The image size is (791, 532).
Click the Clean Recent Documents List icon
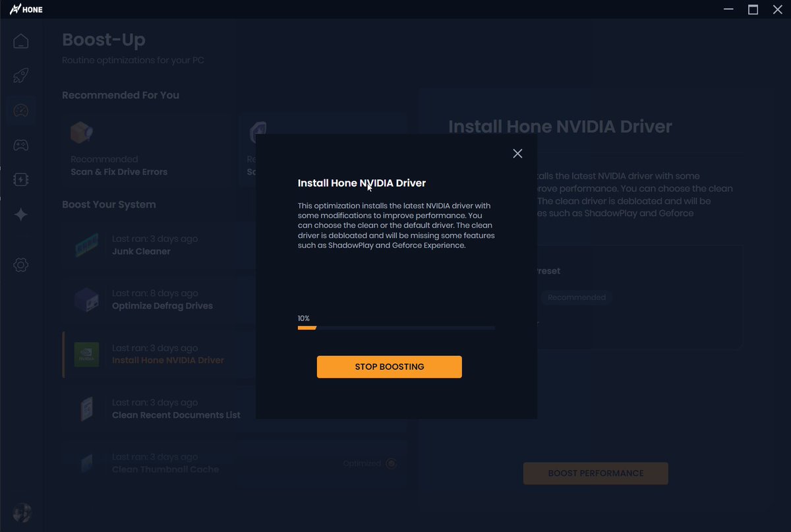point(87,409)
